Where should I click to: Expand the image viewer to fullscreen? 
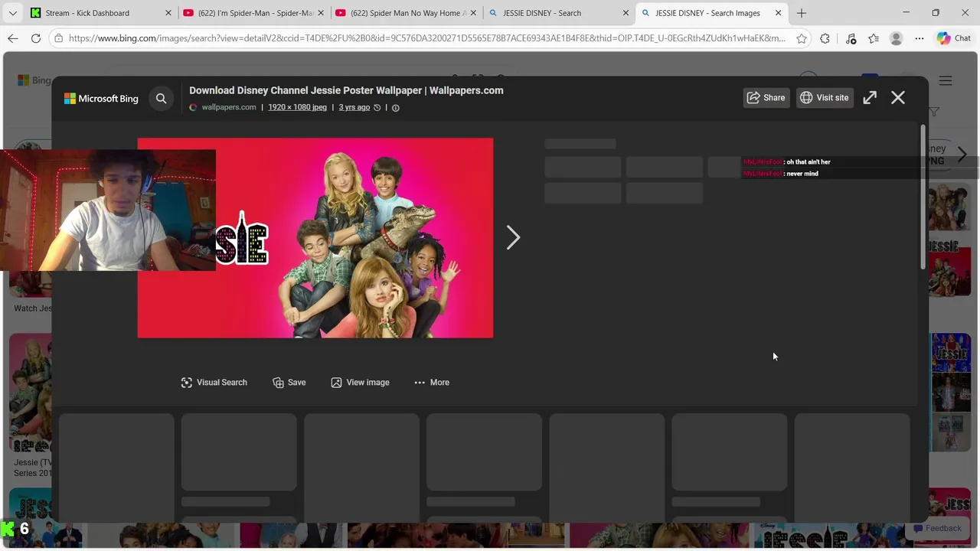[870, 98]
